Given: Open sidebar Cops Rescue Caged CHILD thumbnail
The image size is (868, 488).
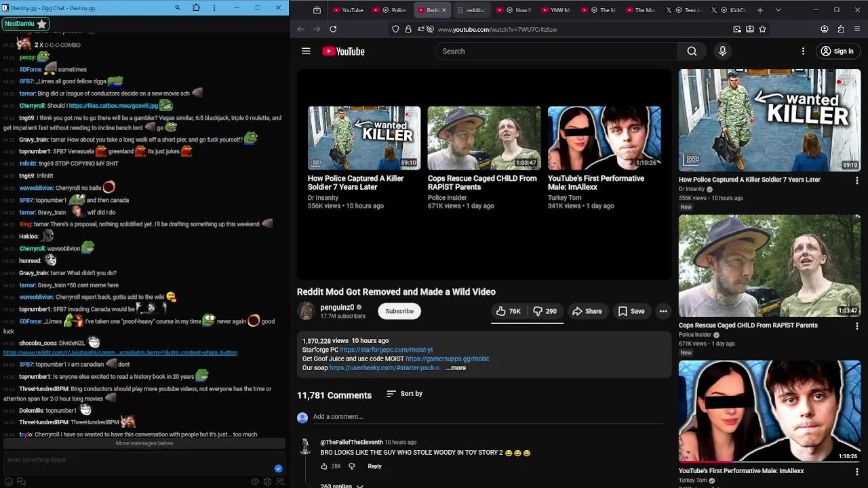Looking at the screenshot, I should [x=770, y=266].
